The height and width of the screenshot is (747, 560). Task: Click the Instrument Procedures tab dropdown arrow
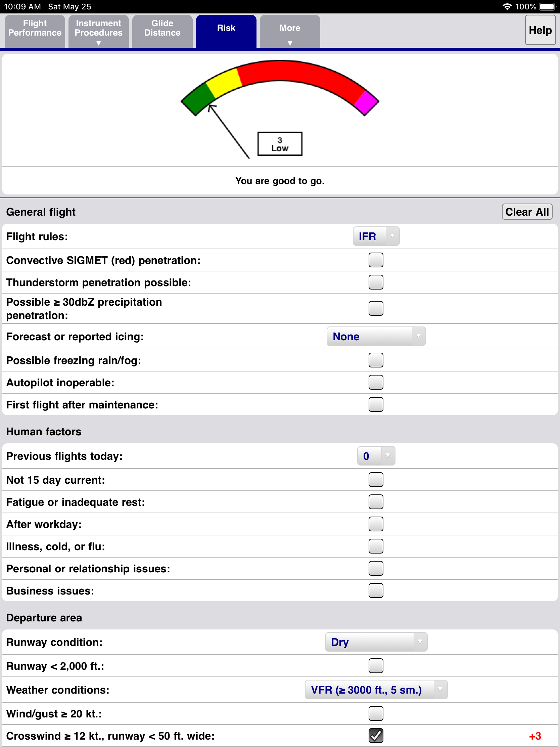(99, 43)
